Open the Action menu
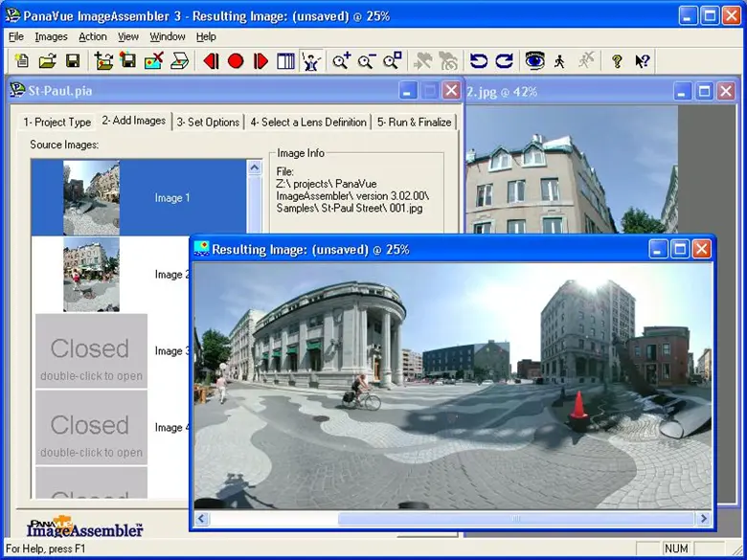 tap(93, 36)
